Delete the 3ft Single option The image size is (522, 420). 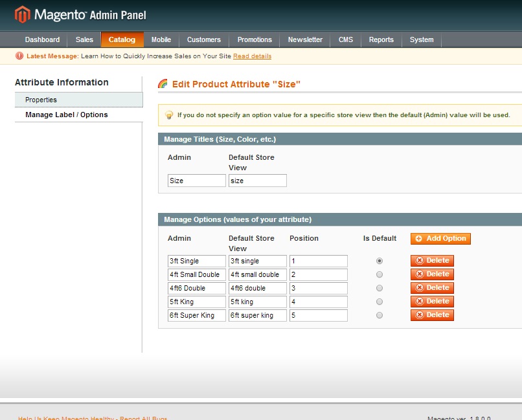pos(432,261)
